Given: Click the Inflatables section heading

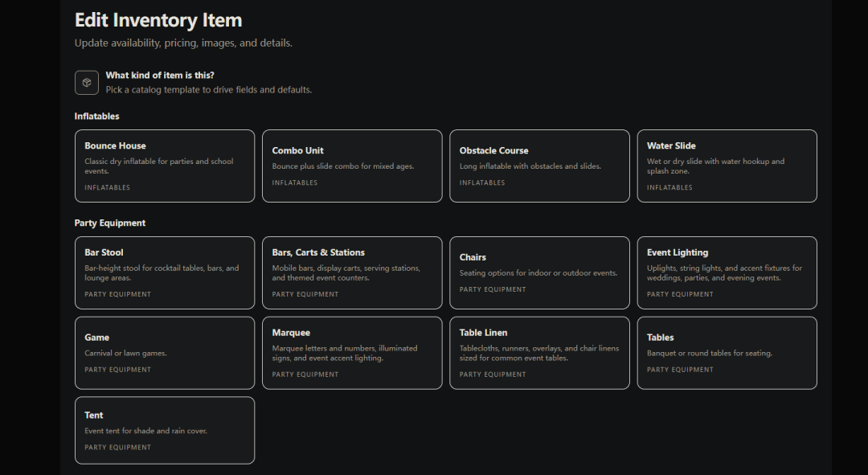Looking at the screenshot, I should 97,117.
